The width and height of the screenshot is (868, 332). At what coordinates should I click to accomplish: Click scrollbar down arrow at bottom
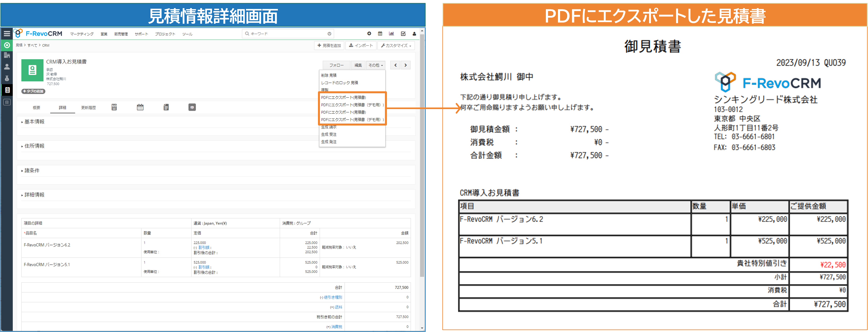pos(422,328)
